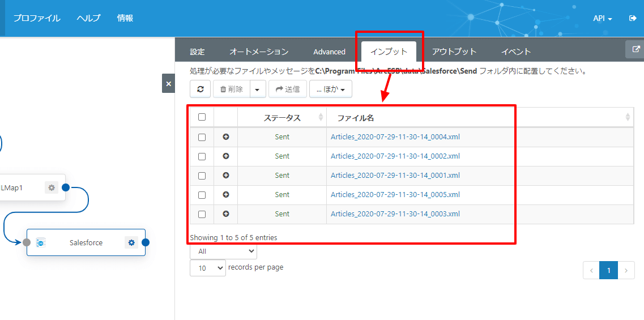Switch to 設定 tab

coord(197,52)
